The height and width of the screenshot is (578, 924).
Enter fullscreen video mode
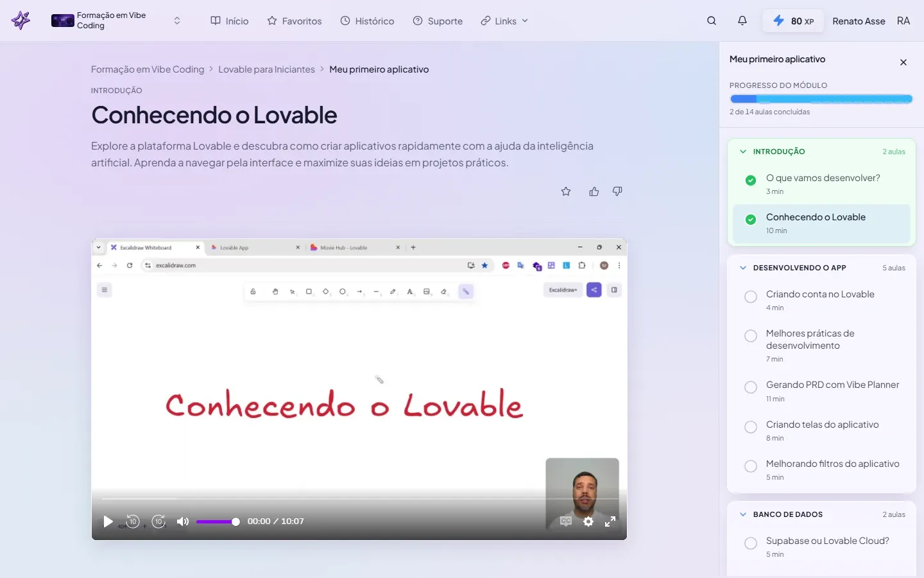click(x=610, y=521)
